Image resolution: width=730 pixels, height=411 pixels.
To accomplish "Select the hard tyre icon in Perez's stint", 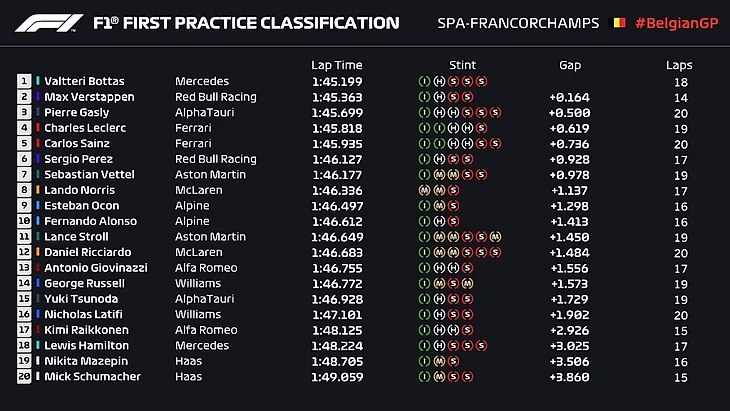I will point(438,159).
